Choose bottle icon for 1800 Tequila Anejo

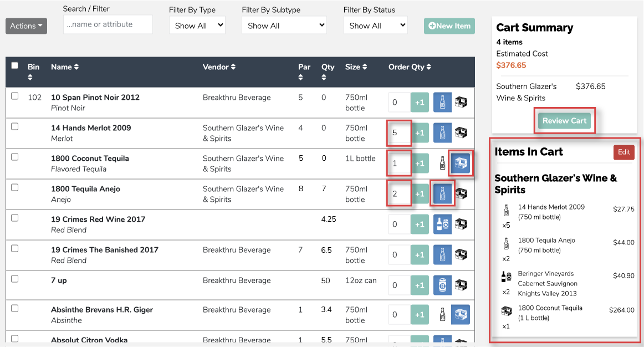pyautogui.click(x=442, y=193)
